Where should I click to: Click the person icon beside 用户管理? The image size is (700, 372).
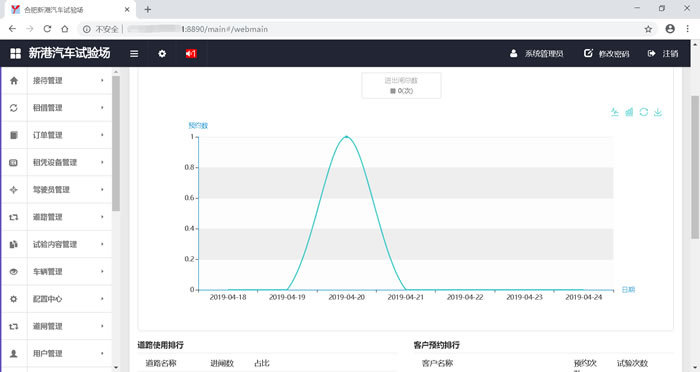(14, 354)
